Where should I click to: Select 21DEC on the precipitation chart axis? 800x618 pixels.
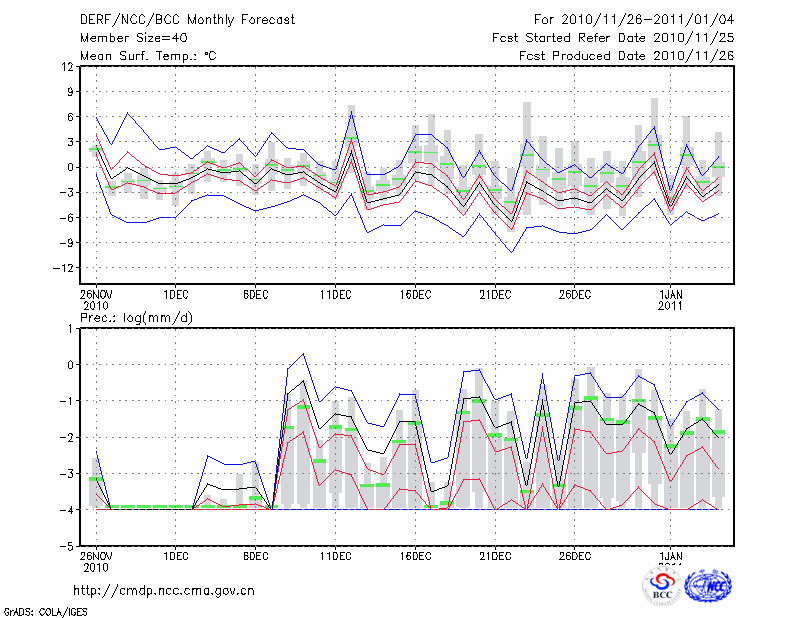[495, 556]
